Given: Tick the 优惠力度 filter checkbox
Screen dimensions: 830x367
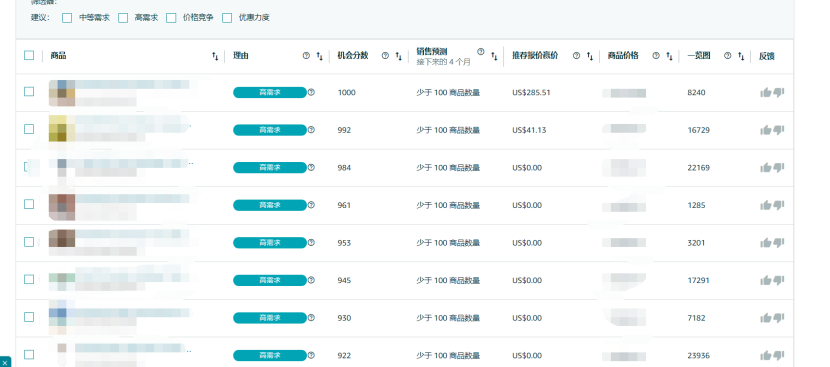Looking at the screenshot, I should tap(227, 18).
